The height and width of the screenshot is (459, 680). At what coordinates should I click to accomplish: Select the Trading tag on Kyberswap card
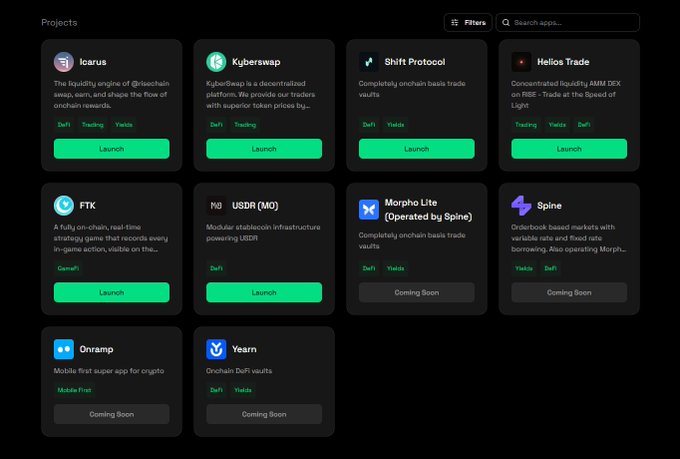tap(245, 125)
